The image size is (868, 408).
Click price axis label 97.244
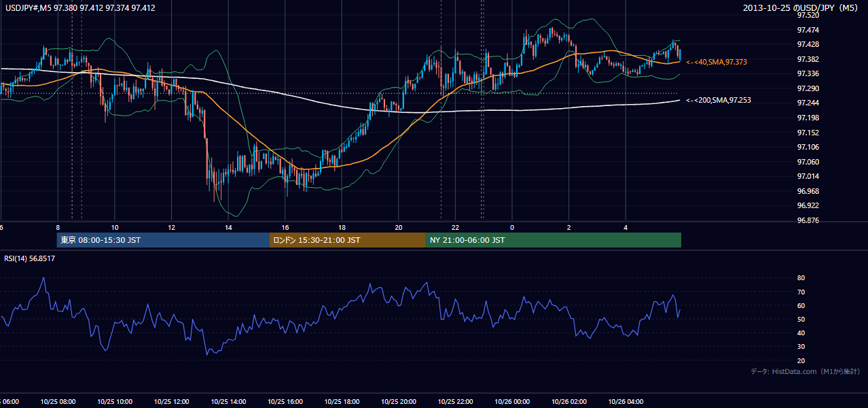808,103
